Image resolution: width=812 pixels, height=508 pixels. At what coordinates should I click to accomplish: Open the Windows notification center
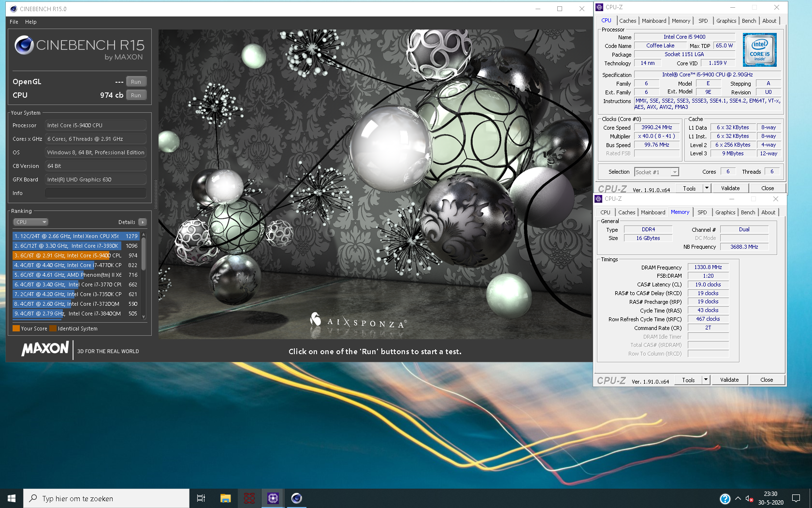click(x=796, y=498)
